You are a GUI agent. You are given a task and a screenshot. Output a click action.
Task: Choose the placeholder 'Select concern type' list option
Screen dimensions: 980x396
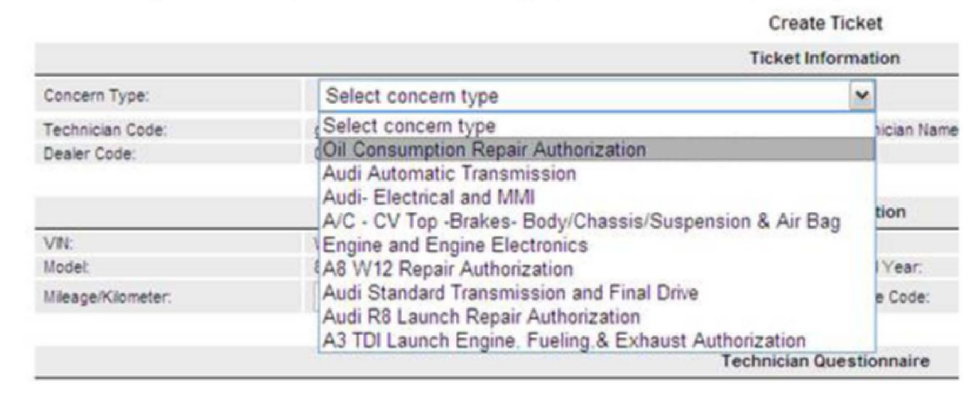pyautogui.click(x=409, y=126)
